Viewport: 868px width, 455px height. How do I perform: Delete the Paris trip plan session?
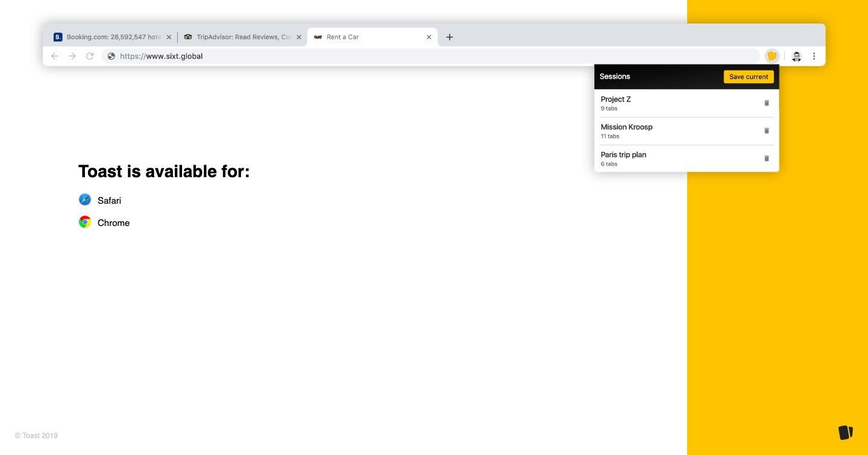(767, 158)
